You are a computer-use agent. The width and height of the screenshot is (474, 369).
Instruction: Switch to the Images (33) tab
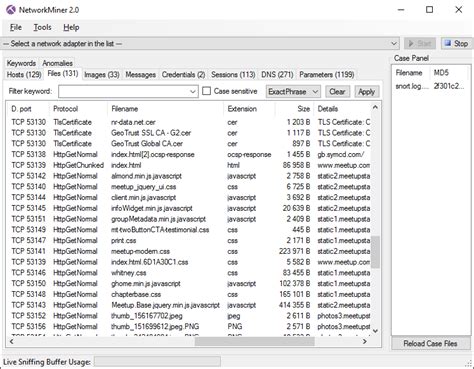coord(102,75)
